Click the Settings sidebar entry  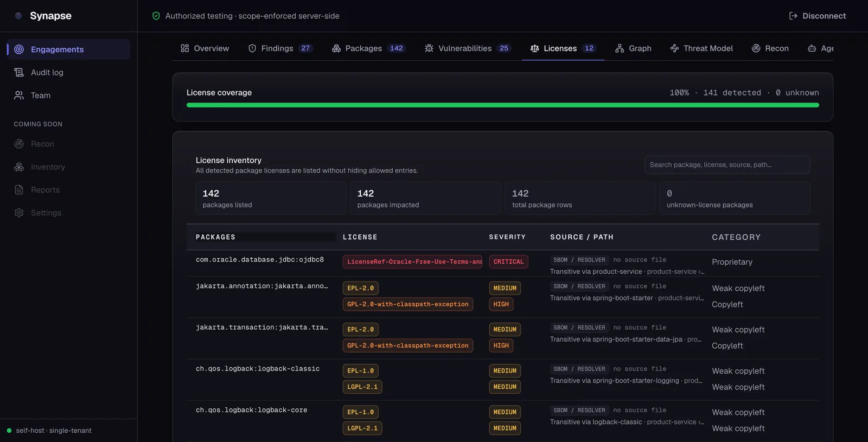[68, 213]
